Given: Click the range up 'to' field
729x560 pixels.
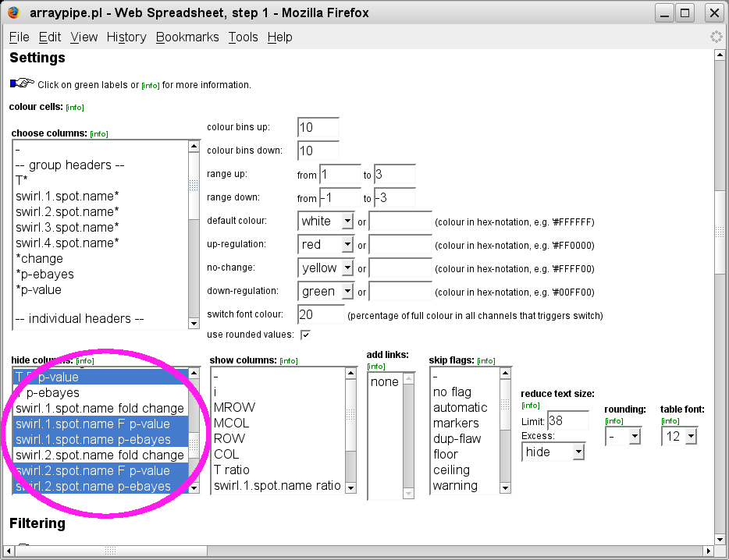Looking at the screenshot, I should point(395,174).
